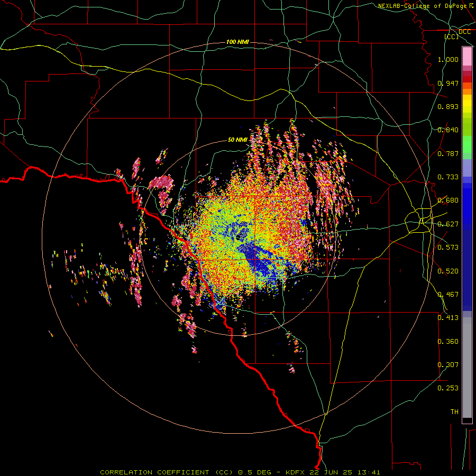Click the NEXLAB-College of DuPage credit
This screenshot has height=476, width=476.
422,6
